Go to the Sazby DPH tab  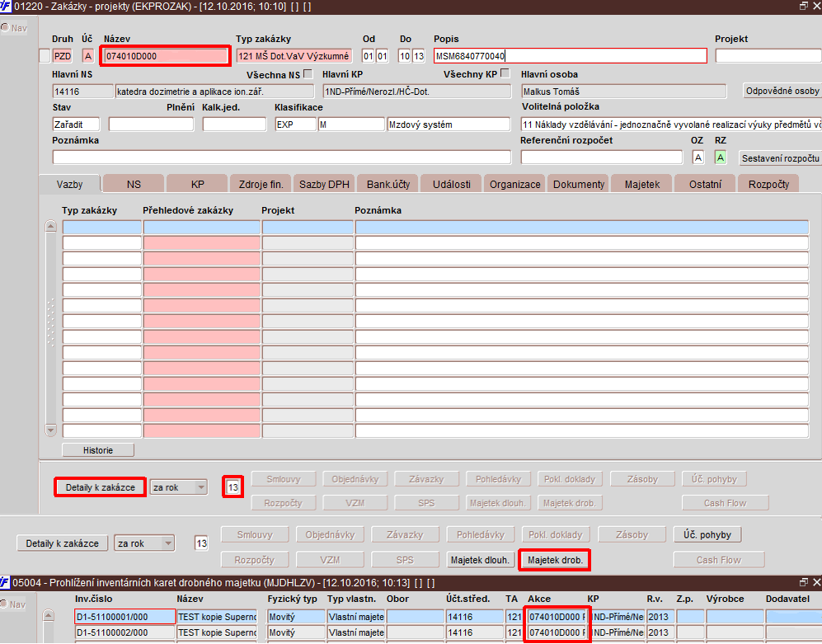point(323,184)
